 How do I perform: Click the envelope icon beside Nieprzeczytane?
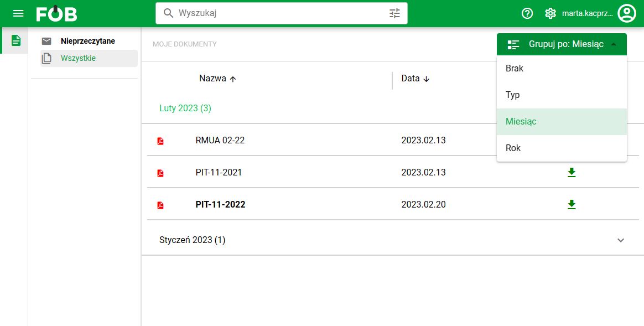pos(46,41)
